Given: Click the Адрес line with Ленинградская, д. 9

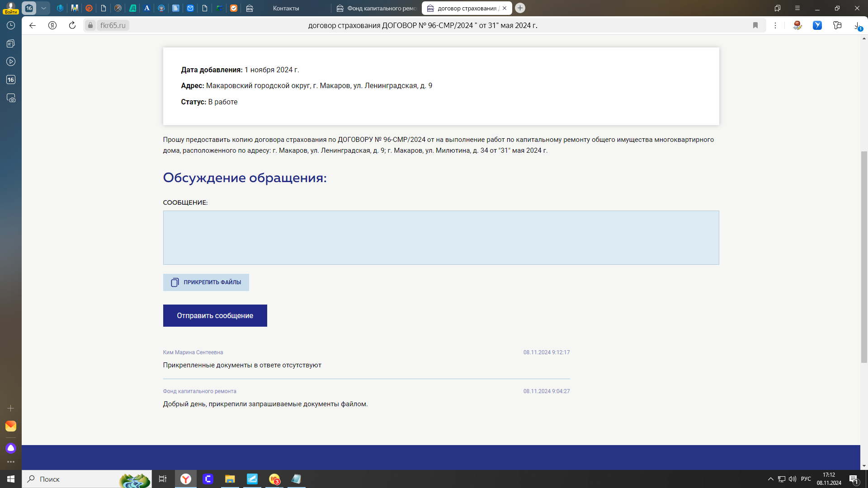Looking at the screenshot, I should (x=307, y=86).
